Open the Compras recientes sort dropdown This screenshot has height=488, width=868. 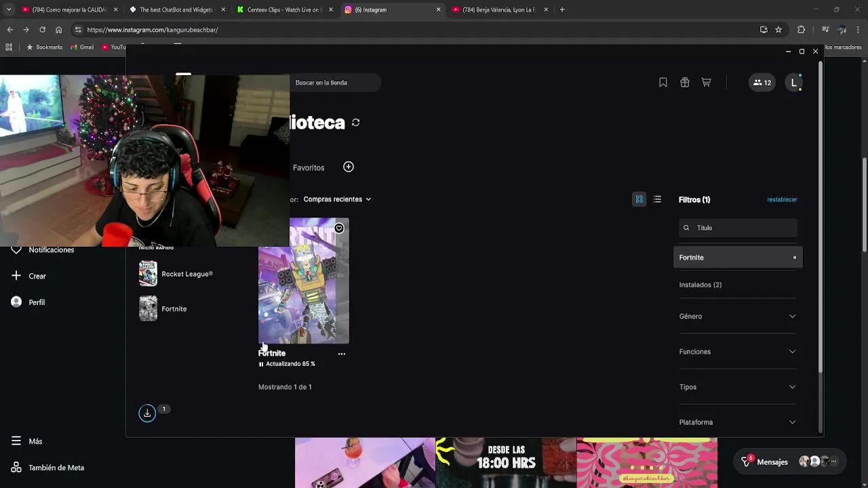click(x=337, y=199)
